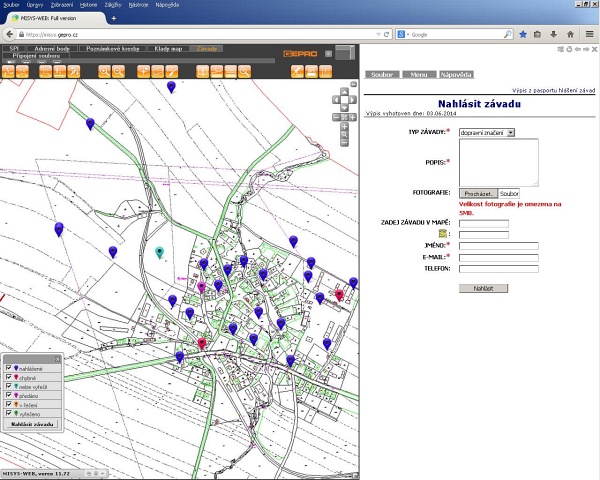Viewport: 600px width, 480px height.
Task: Pan the map right with navigation arrow
Action: (x=353, y=100)
